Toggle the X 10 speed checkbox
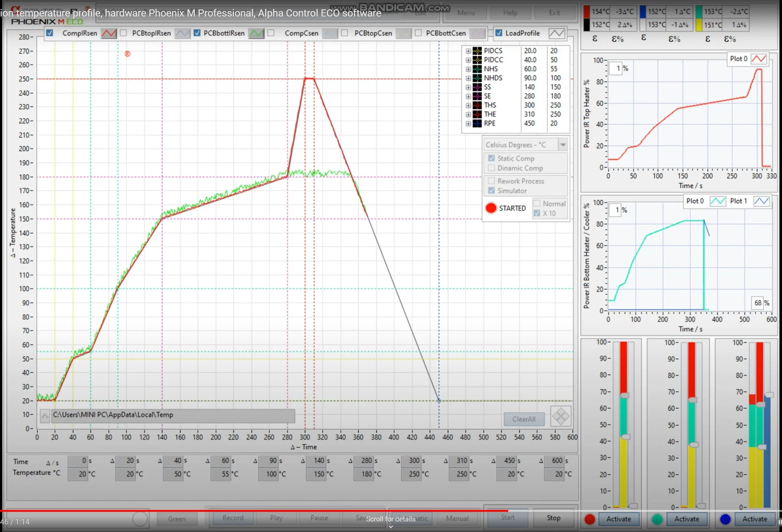Viewport: 782px width, 532px height. click(x=537, y=213)
